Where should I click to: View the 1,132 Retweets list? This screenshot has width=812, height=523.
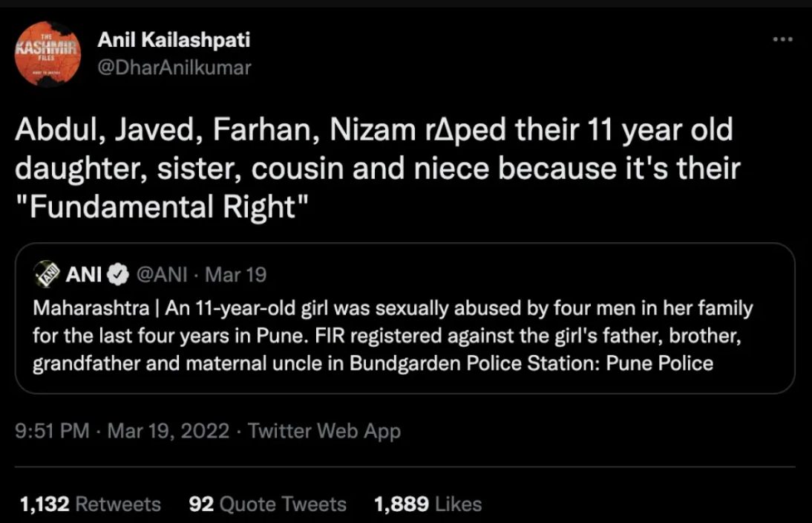pyautogui.click(x=91, y=504)
